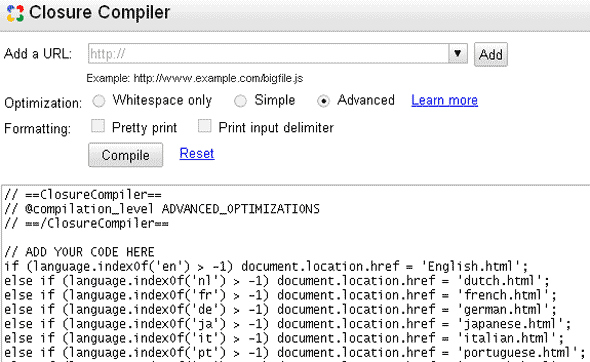Click the Add button
Screen dimensions: 590x362
[x=491, y=55]
